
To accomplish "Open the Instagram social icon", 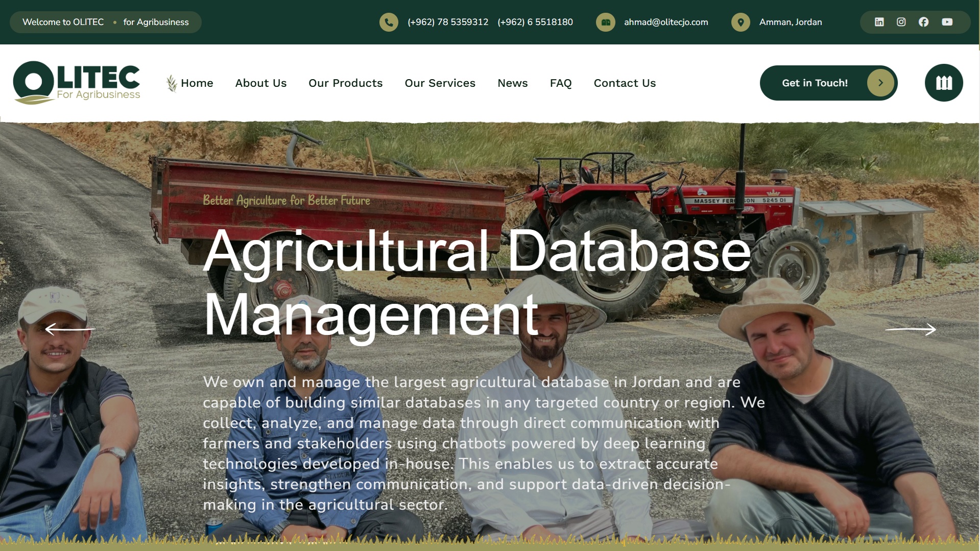I will coord(901,22).
